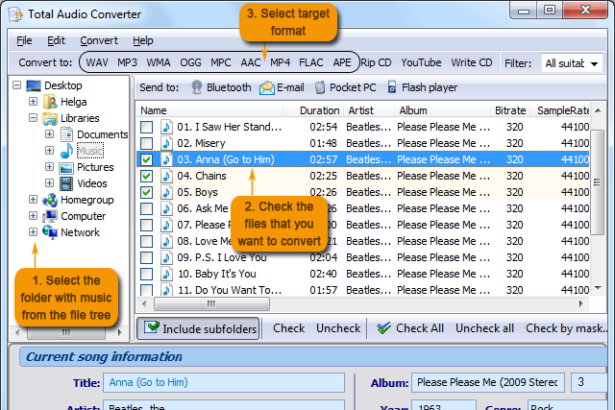Click the Homegroup icon in file tree
The height and width of the screenshot is (410, 615).
pyautogui.click(x=49, y=200)
